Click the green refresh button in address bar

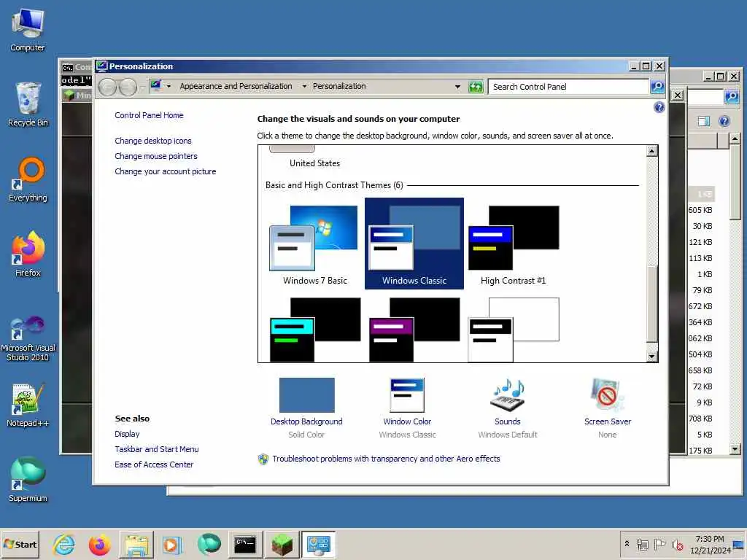coord(476,87)
